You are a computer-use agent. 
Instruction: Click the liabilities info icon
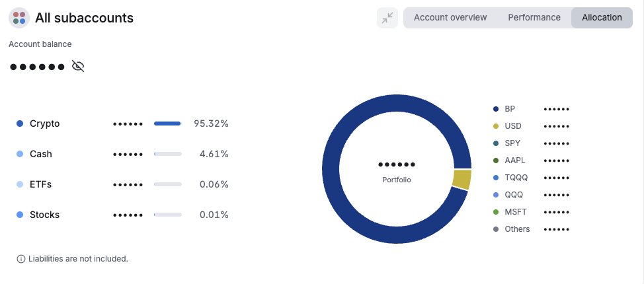[x=20, y=259]
